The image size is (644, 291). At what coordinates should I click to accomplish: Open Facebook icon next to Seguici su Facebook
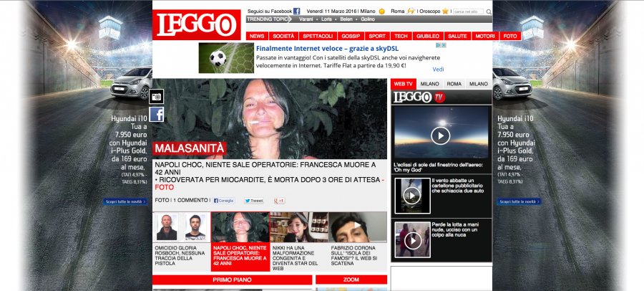pos(297,11)
